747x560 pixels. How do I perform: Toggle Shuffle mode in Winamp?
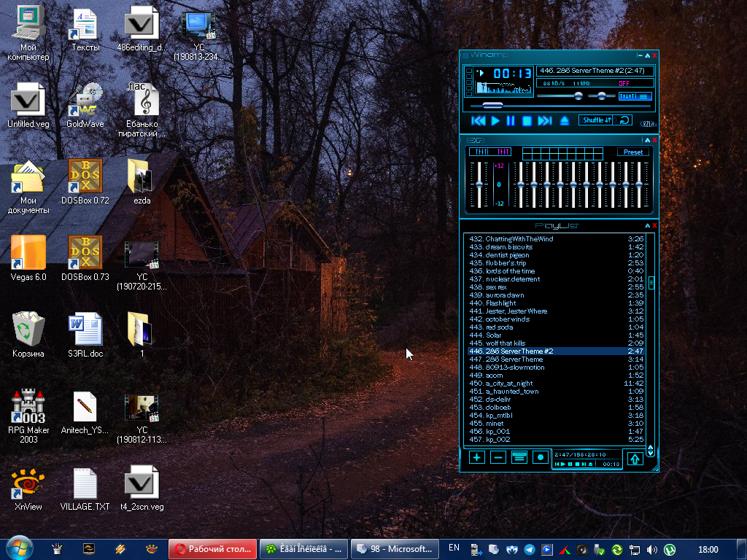tap(596, 120)
